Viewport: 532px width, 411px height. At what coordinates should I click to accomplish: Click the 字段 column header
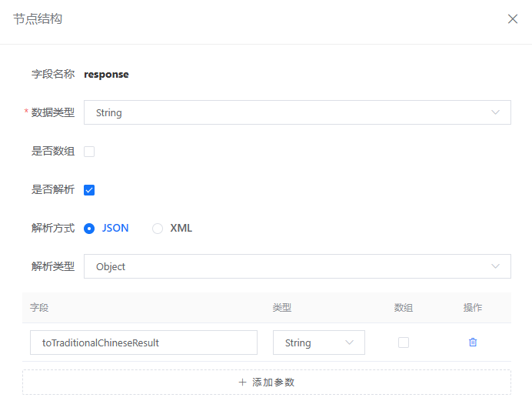(x=39, y=308)
